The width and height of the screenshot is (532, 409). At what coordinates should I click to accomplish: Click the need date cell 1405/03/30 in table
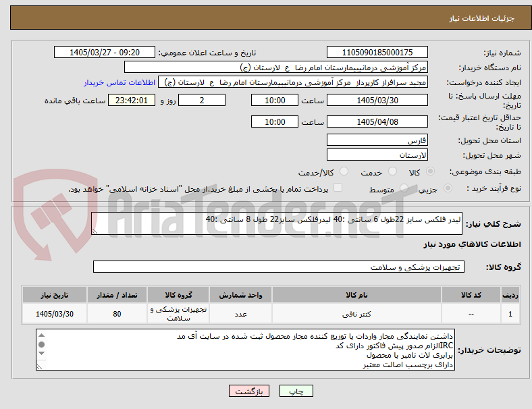click(x=55, y=314)
